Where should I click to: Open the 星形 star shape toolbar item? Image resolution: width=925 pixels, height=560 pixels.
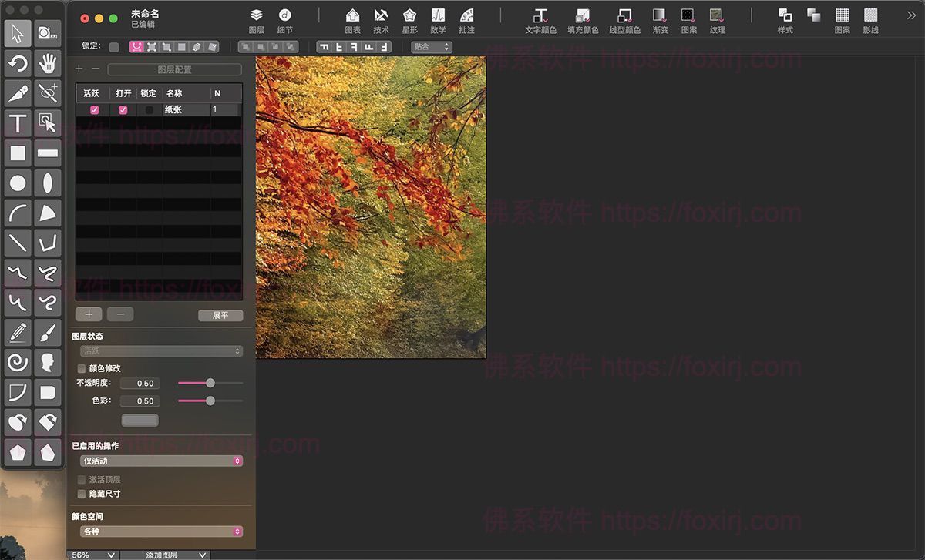point(409,20)
